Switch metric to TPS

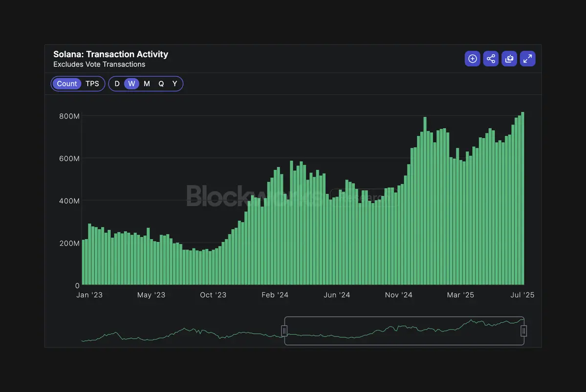click(92, 83)
